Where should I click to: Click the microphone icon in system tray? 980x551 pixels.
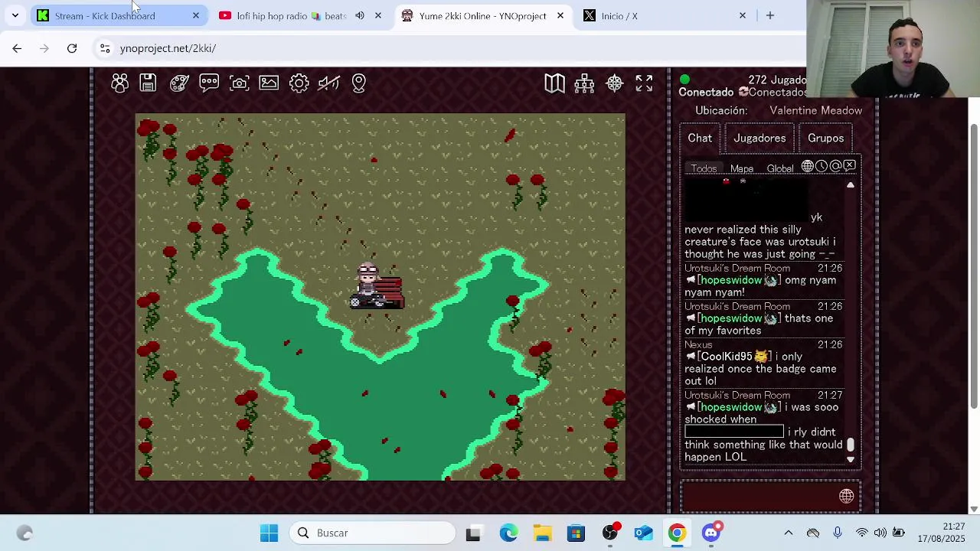tap(837, 533)
